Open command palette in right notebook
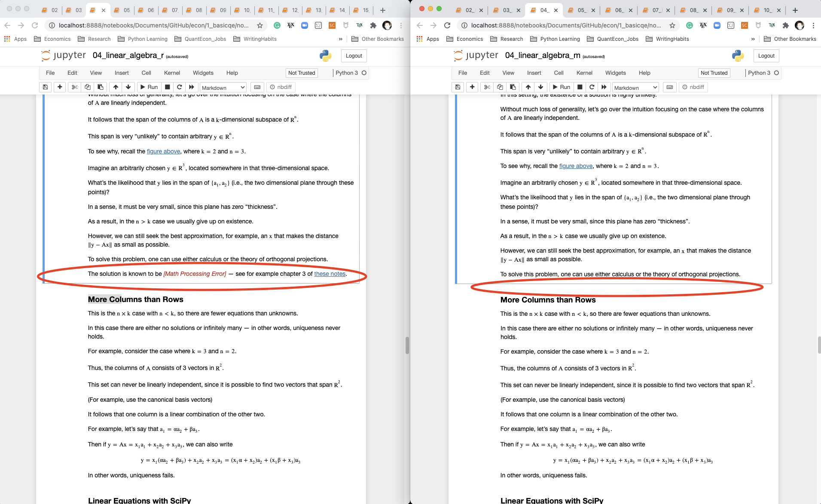 (670, 87)
